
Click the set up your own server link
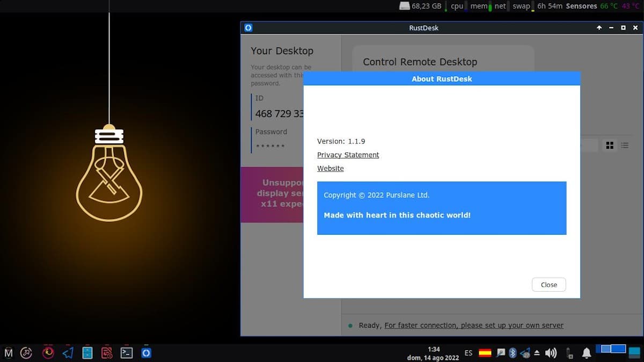(474, 325)
